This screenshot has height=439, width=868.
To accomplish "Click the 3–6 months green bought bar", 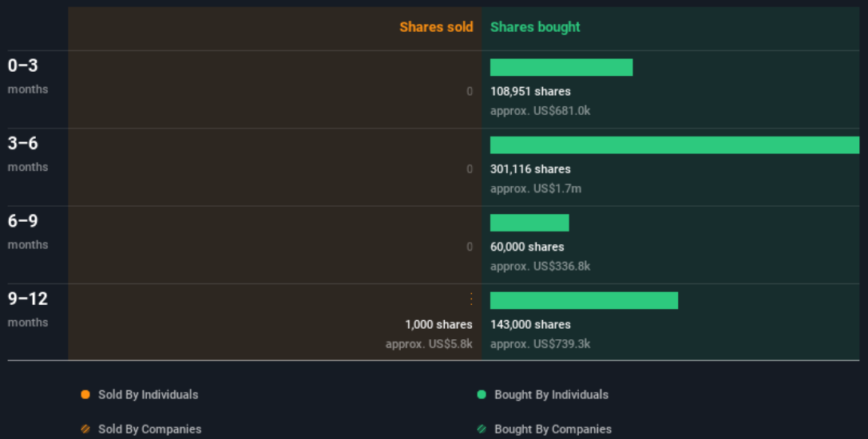I will (x=674, y=145).
